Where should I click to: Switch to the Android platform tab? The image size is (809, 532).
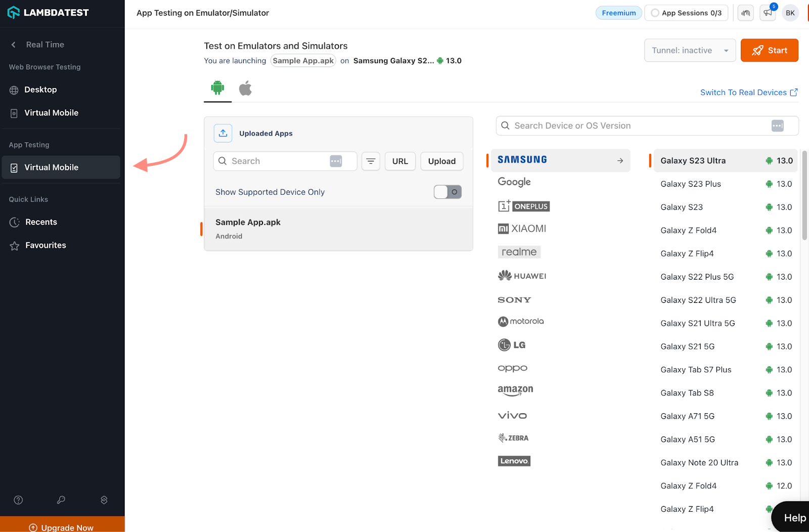pyautogui.click(x=217, y=88)
